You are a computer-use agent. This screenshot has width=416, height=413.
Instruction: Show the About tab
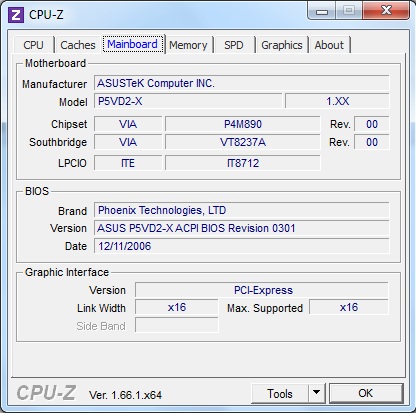point(329,45)
